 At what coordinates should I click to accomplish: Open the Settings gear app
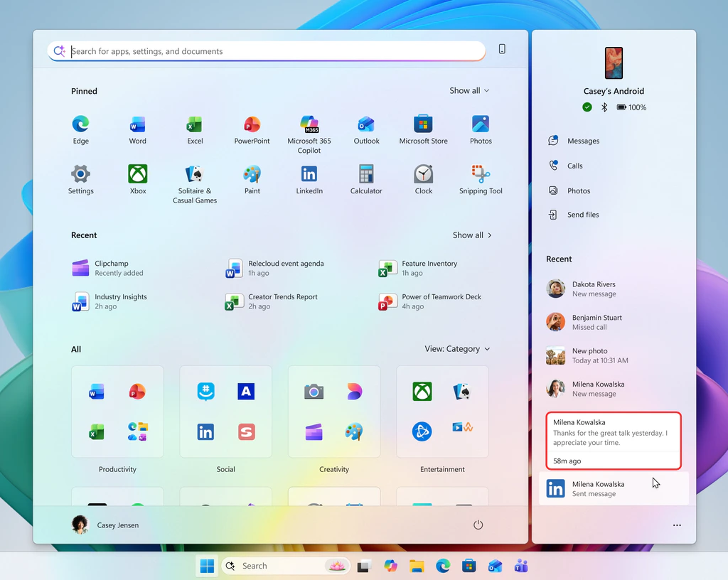tap(81, 180)
